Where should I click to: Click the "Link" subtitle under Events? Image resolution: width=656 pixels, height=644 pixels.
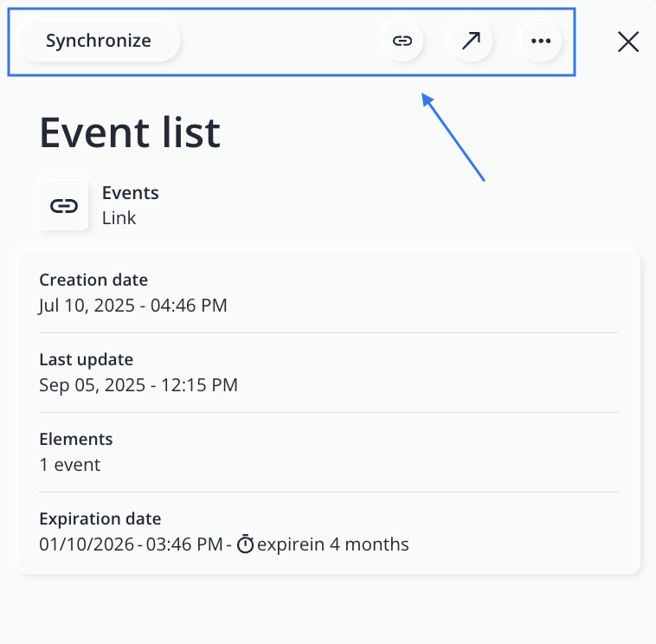[119, 218]
